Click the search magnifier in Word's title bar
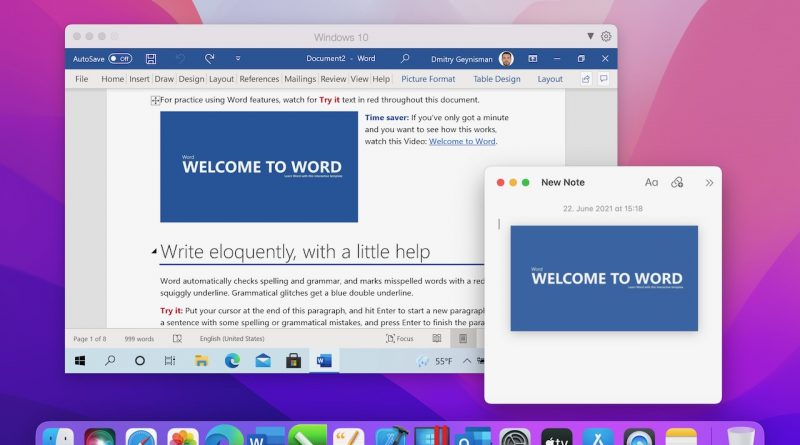This screenshot has height=445, width=800. [405, 59]
